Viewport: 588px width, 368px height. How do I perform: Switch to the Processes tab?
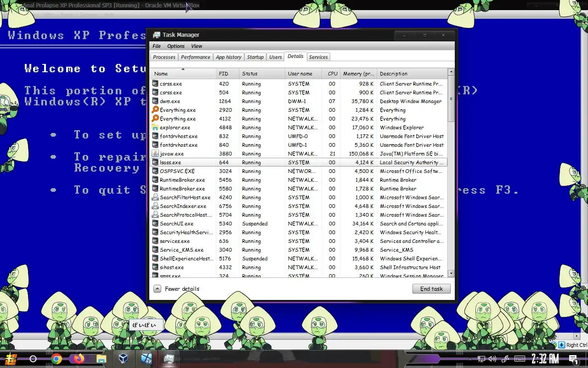click(x=164, y=57)
